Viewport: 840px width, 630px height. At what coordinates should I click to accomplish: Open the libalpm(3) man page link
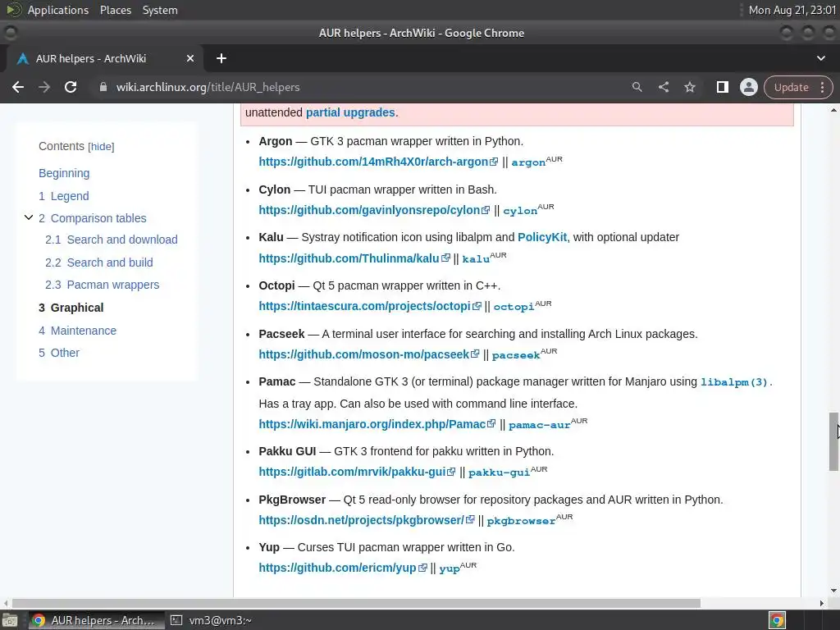(734, 382)
